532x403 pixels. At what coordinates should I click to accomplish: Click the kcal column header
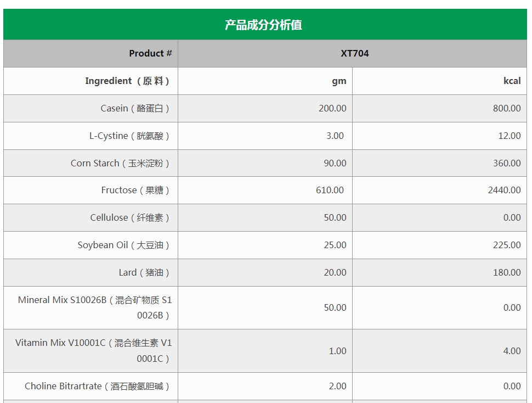pos(440,81)
